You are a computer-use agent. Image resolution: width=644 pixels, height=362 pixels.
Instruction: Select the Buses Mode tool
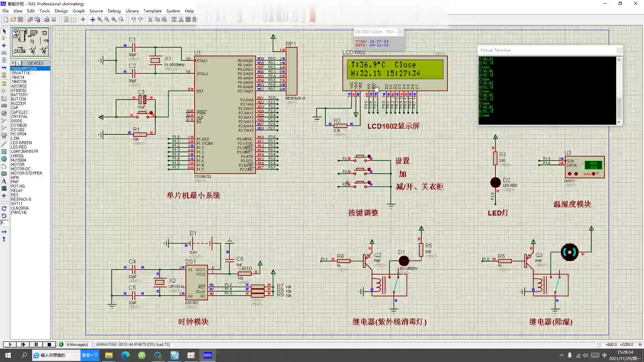pyautogui.click(x=4, y=68)
